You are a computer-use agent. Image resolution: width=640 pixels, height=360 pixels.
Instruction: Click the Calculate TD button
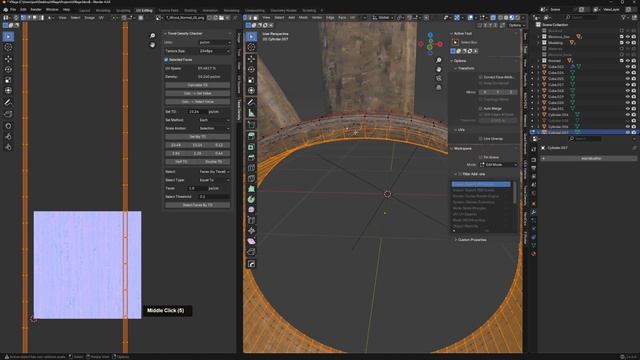coord(198,85)
